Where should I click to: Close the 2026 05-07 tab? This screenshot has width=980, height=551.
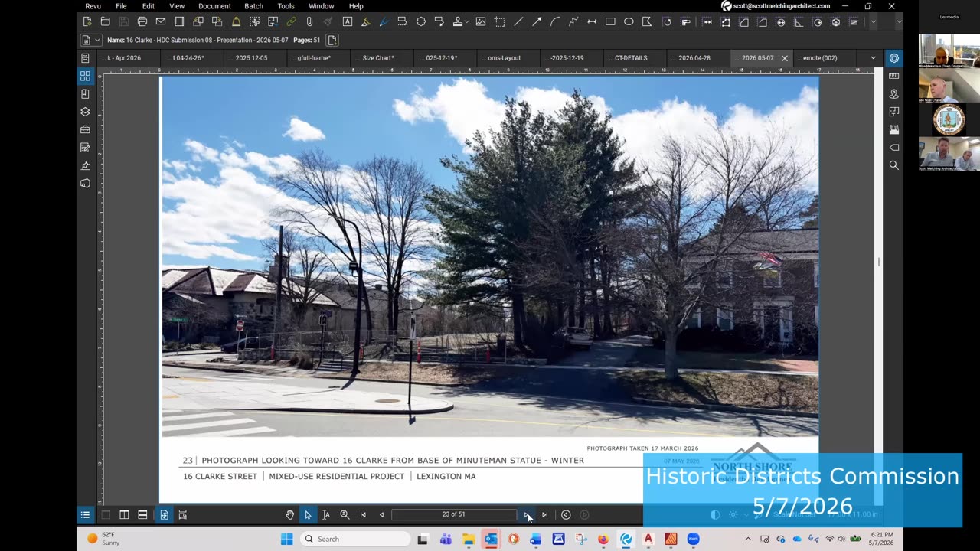pyautogui.click(x=784, y=58)
